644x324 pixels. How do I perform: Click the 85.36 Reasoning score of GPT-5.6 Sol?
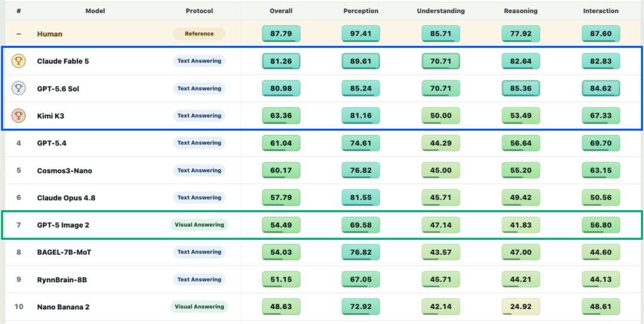click(521, 88)
